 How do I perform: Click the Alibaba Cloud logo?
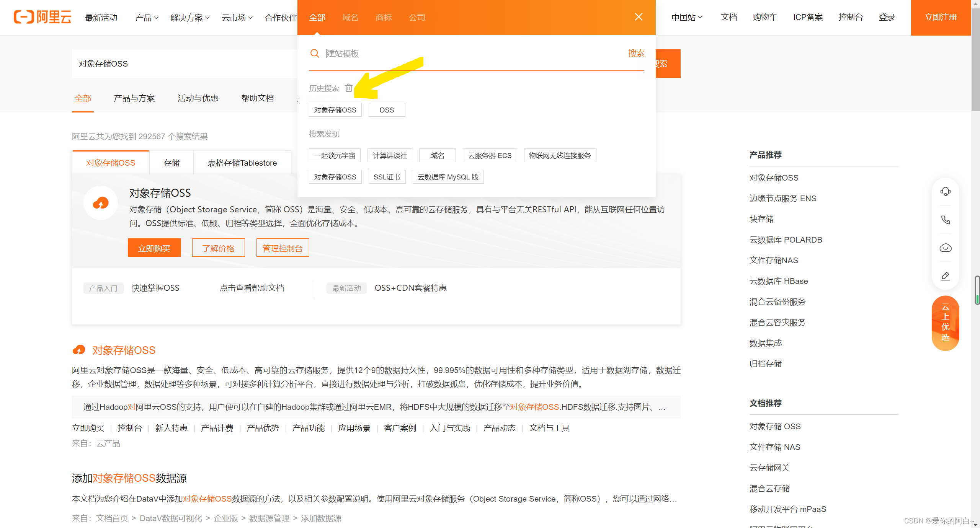point(42,17)
